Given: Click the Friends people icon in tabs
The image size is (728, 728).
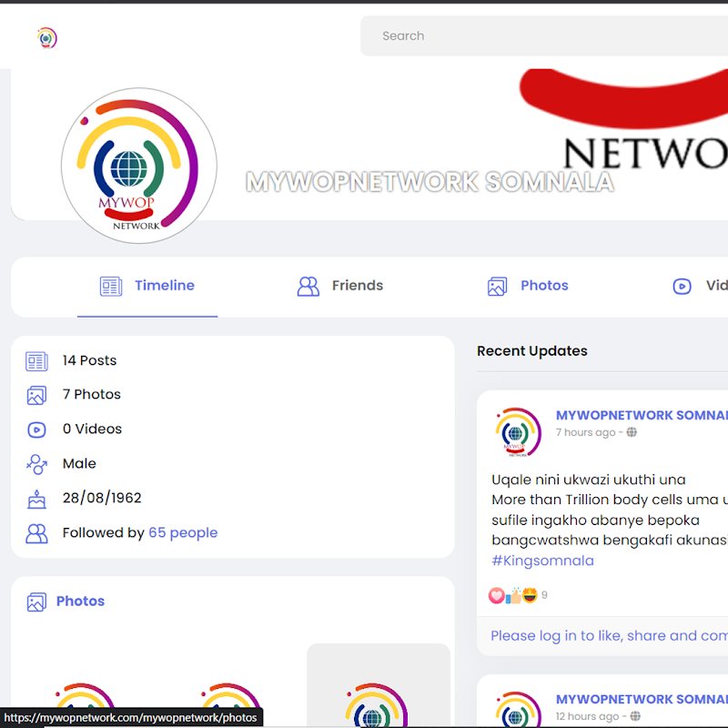Looking at the screenshot, I should (308, 286).
